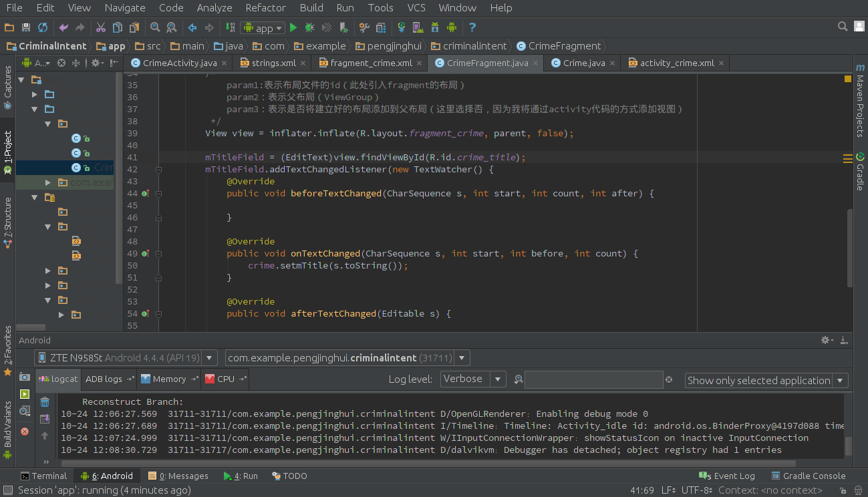This screenshot has height=497, width=868.
Task: Click the blue Back navigation arrow
Action: 192,27
